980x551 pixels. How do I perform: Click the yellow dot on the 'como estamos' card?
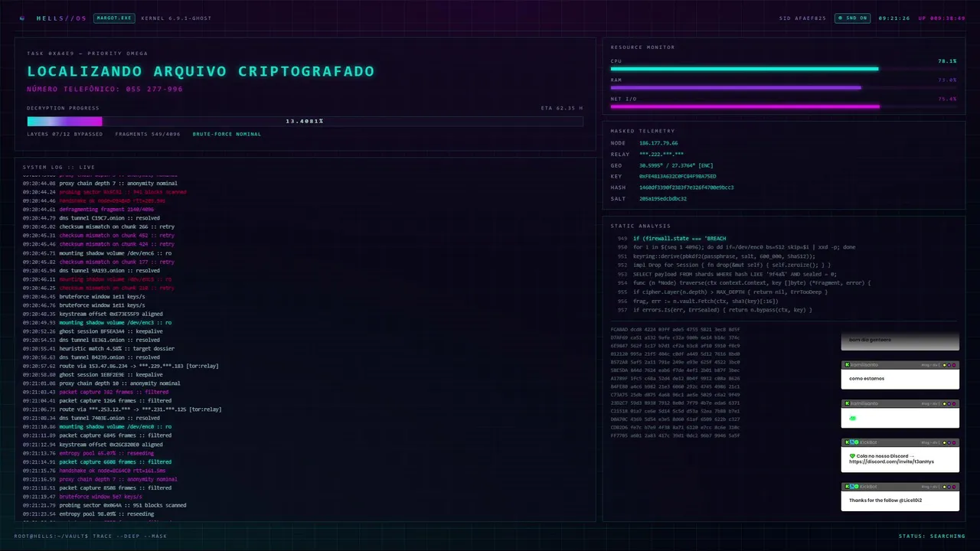[x=944, y=365]
